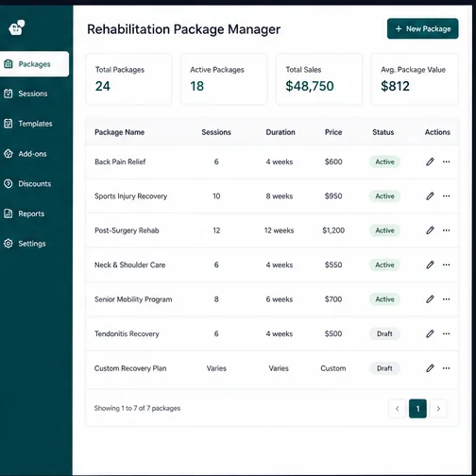Click Active status of Post-Surgery Rehab

pos(384,230)
